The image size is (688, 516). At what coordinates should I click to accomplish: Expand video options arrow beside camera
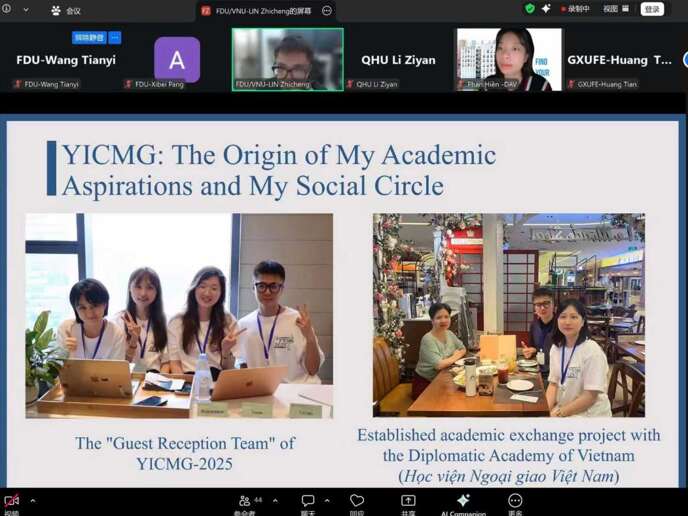point(32,500)
